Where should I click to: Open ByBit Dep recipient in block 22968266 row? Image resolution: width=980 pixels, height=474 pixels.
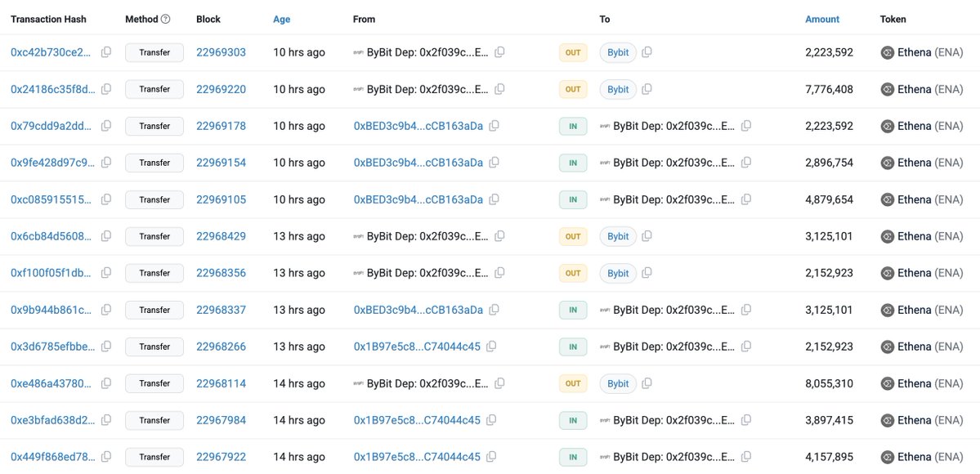tap(673, 347)
